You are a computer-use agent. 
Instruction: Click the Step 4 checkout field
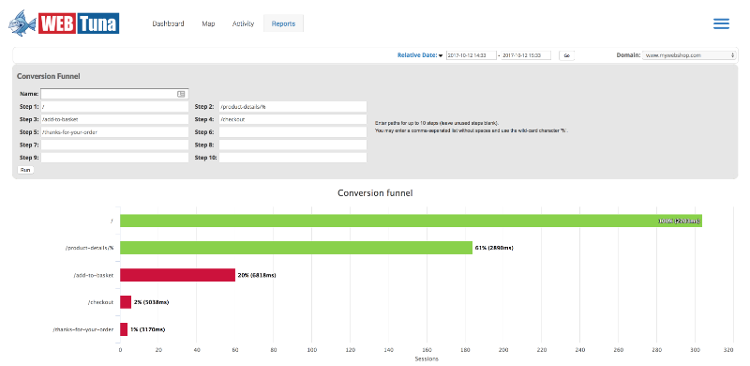[293, 119]
